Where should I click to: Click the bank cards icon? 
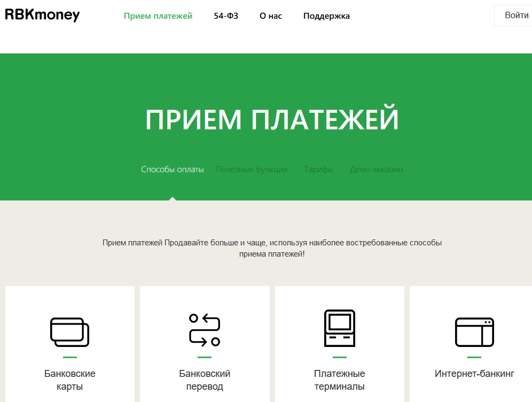[x=69, y=332]
